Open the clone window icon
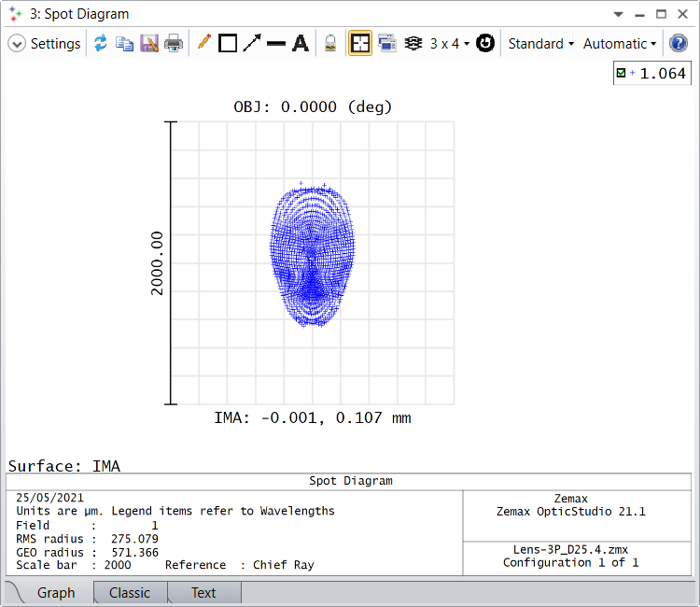The image size is (700, 607). (387, 43)
